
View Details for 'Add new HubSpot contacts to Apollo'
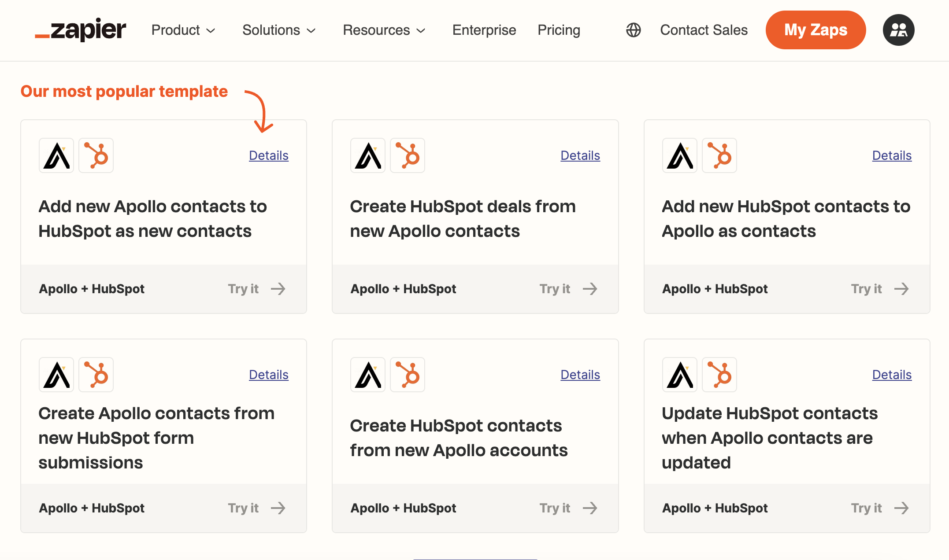892,155
